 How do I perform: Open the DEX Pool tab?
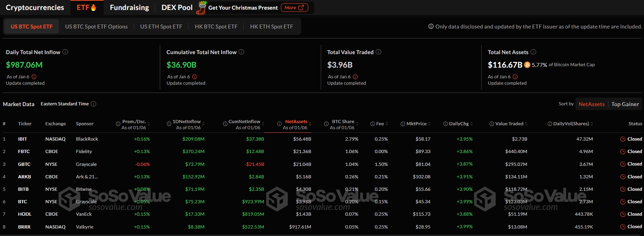tap(177, 7)
